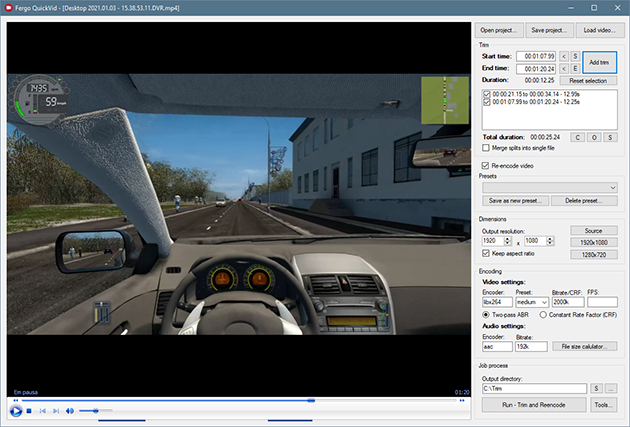Click the End time input field
Screen dimensions: 630x427
pos(536,69)
